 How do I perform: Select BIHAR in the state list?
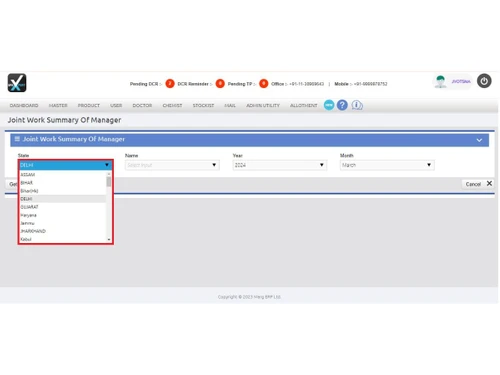pos(63,183)
